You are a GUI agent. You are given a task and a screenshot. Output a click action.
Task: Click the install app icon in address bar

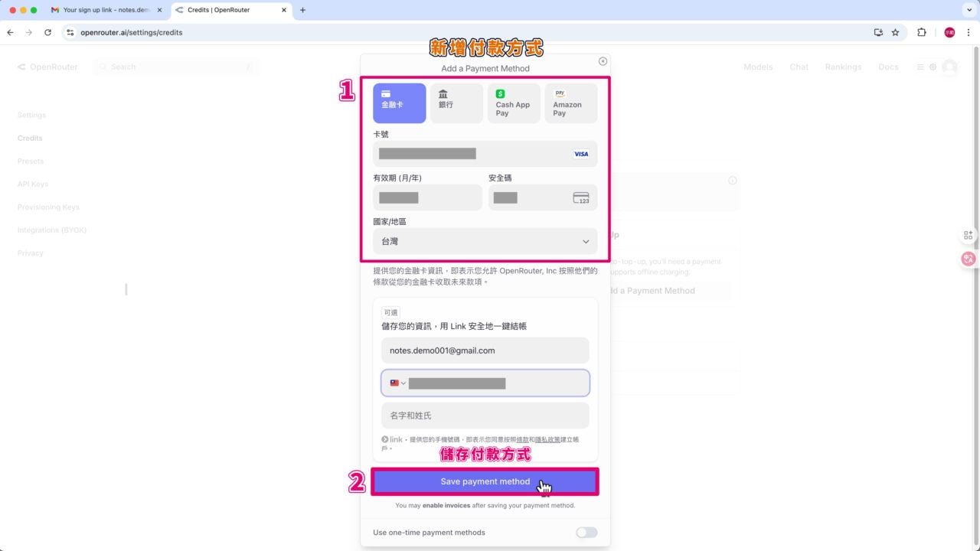[x=878, y=33]
